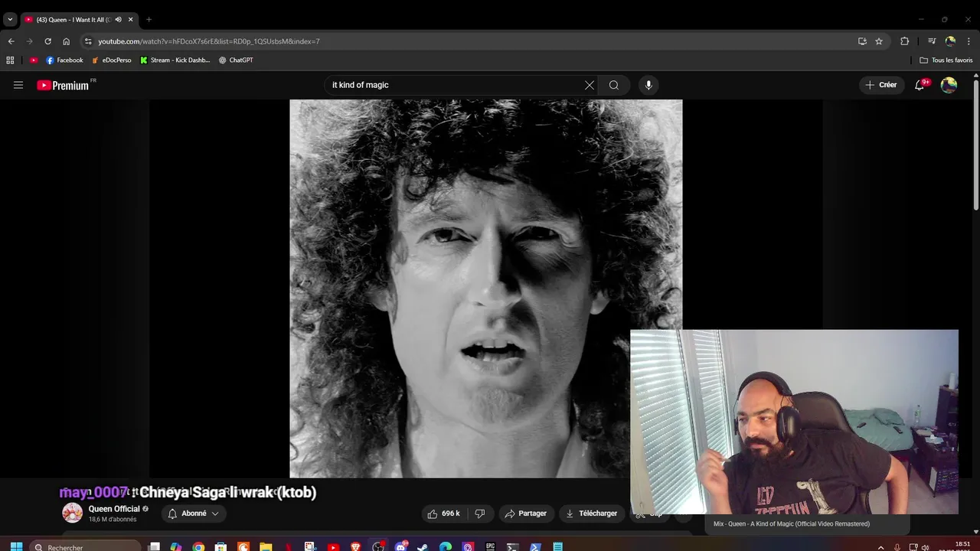Open the browser extensions puzzle icon
The width and height of the screenshot is (980, 551).
pyautogui.click(x=904, y=41)
